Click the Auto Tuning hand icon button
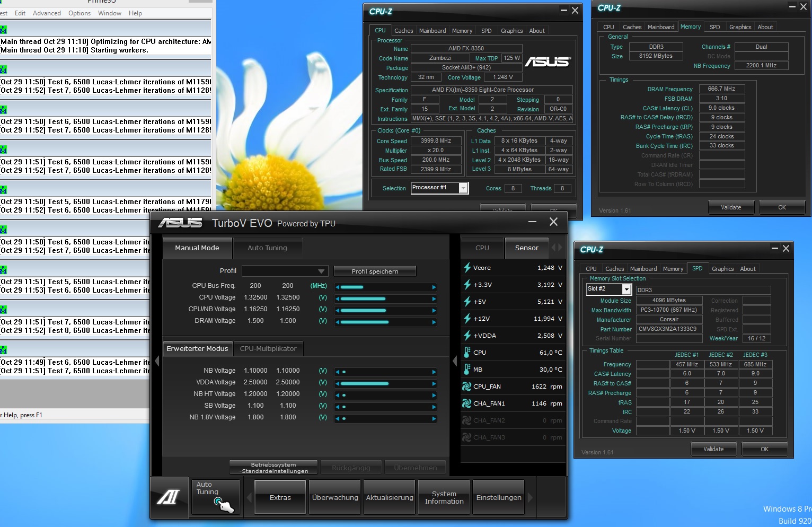 point(215,497)
